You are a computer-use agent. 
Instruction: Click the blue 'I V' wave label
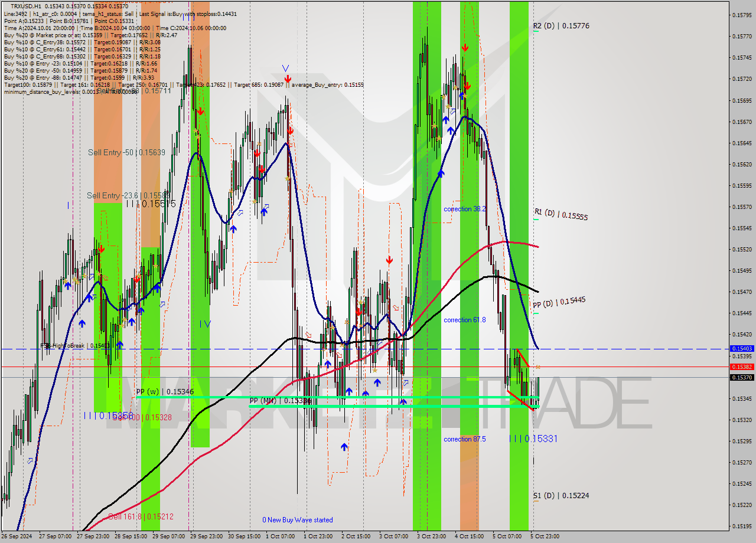pyautogui.click(x=205, y=323)
